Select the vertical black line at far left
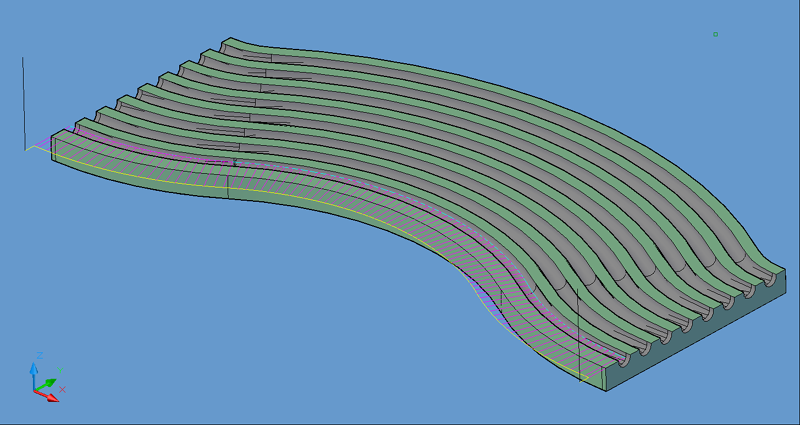 [23, 100]
